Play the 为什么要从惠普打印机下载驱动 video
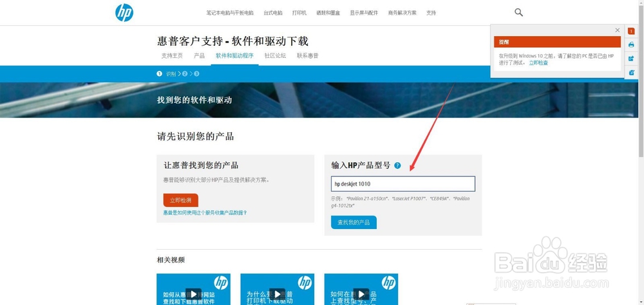The width and height of the screenshot is (644, 305). pyautogui.click(x=277, y=294)
